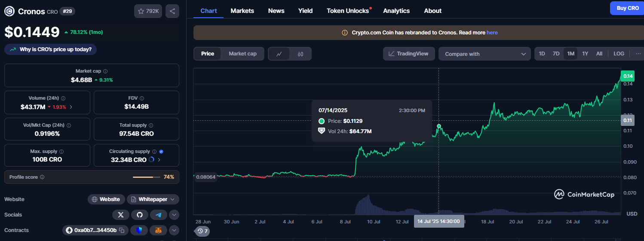Set chart range to 1D

tap(542, 54)
